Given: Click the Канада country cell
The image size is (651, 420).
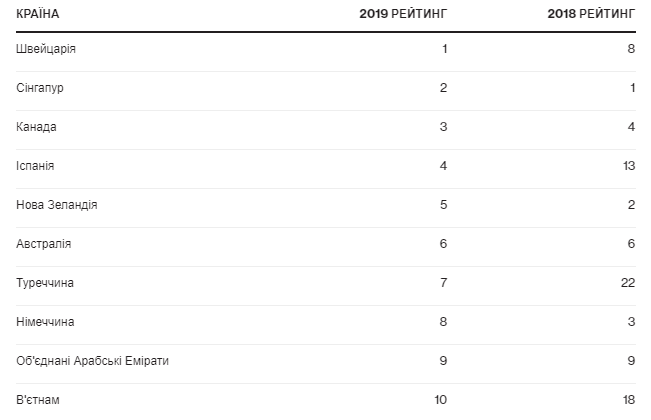Looking at the screenshot, I should 37,127.
